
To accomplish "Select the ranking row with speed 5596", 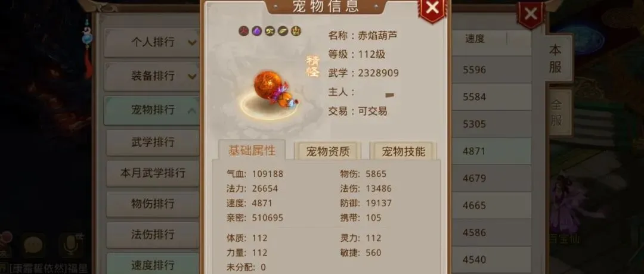I will pyautogui.click(x=491, y=70).
